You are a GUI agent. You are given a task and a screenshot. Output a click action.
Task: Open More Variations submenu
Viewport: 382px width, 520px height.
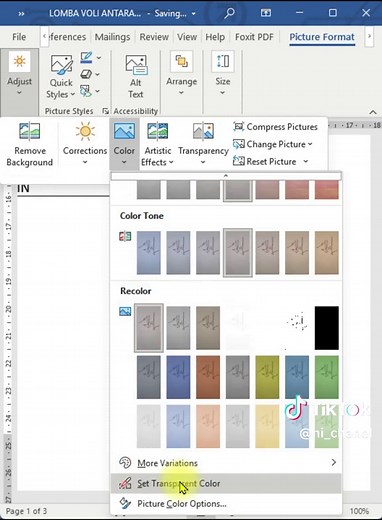point(226,463)
